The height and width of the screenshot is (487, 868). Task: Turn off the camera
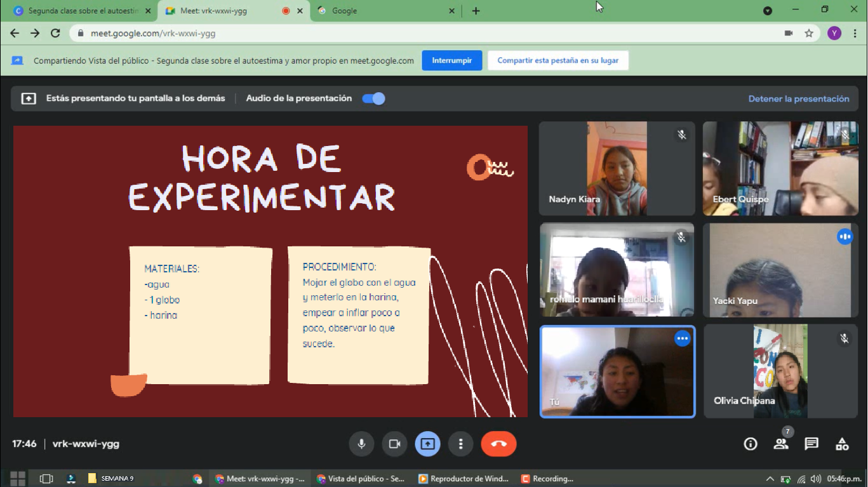394,444
